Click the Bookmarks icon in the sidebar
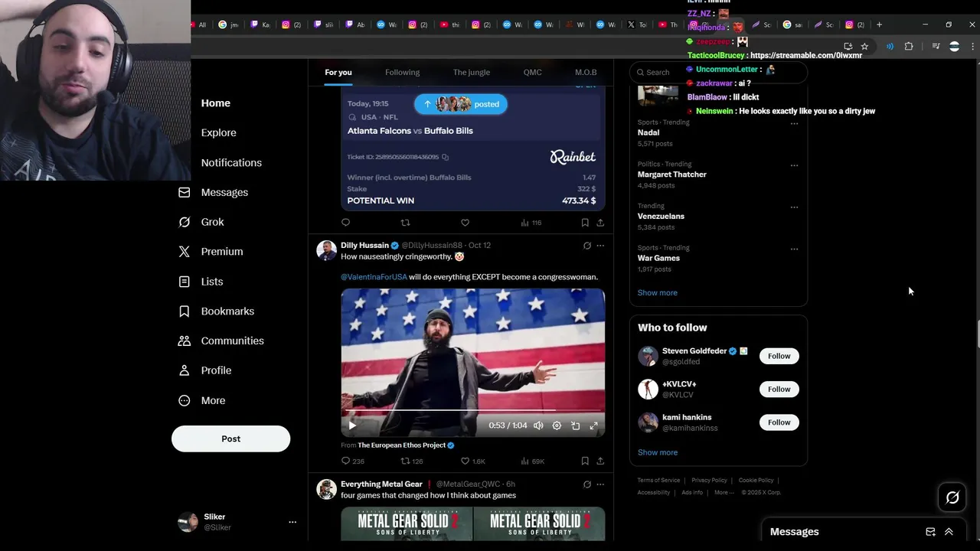The width and height of the screenshot is (980, 551). (x=184, y=311)
